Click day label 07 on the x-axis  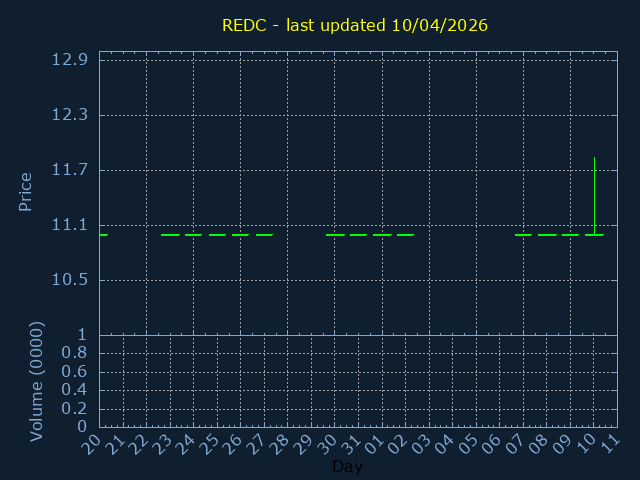516,444
